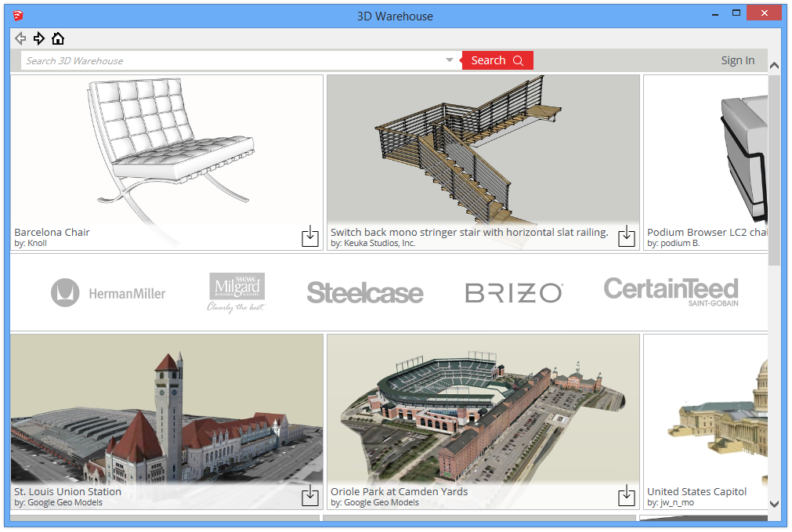Viewport: 792px width, 532px height.
Task: Download the Oriole Park at Camden Yards model
Action: [627, 495]
